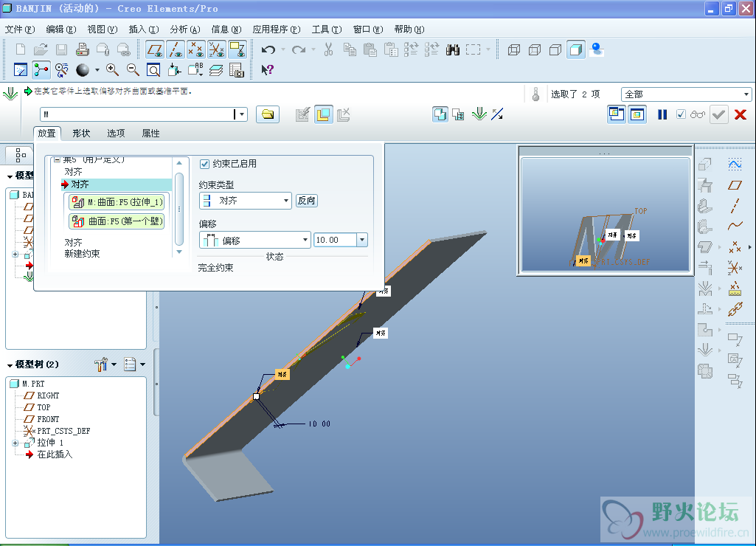This screenshot has height=546, width=756.
Task: Click 新建约束 to add a constraint
Action: pyautogui.click(x=82, y=254)
